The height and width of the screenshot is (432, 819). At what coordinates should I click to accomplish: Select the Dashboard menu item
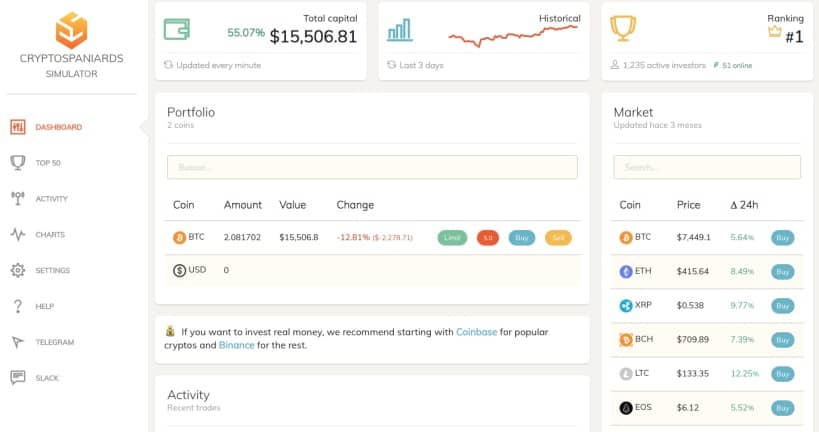coord(58,127)
